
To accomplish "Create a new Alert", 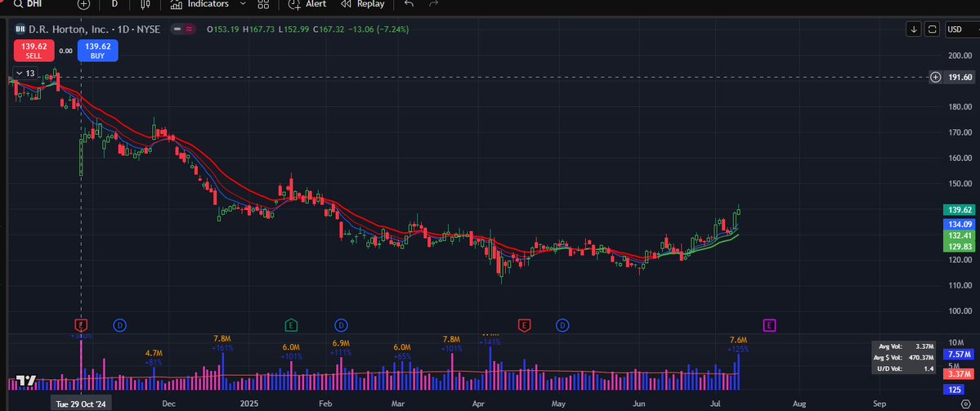I will (x=307, y=4).
